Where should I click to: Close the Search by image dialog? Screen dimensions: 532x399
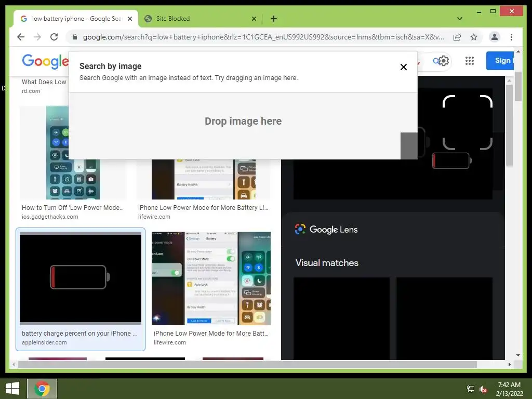(403, 67)
